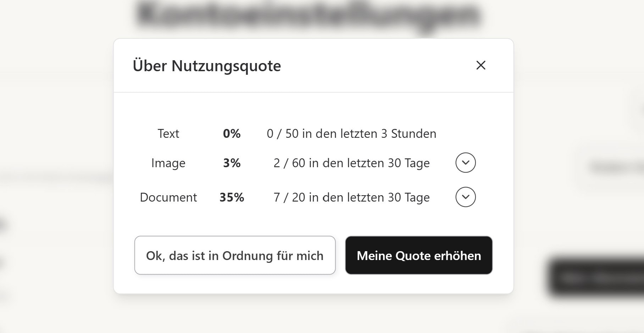This screenshot has width=644, height=333.
Task: Click the 0% Text usage percentage
Action: coord(232,134)
